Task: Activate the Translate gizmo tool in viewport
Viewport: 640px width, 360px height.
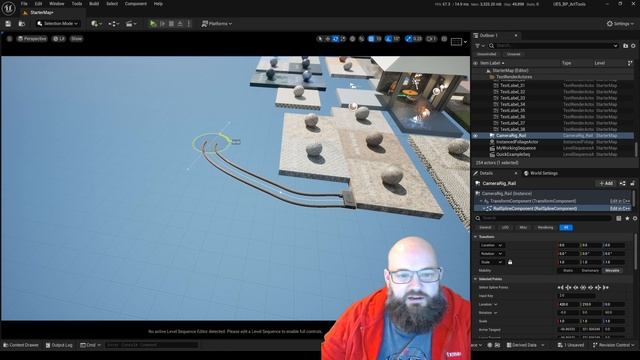Action: 328,39
